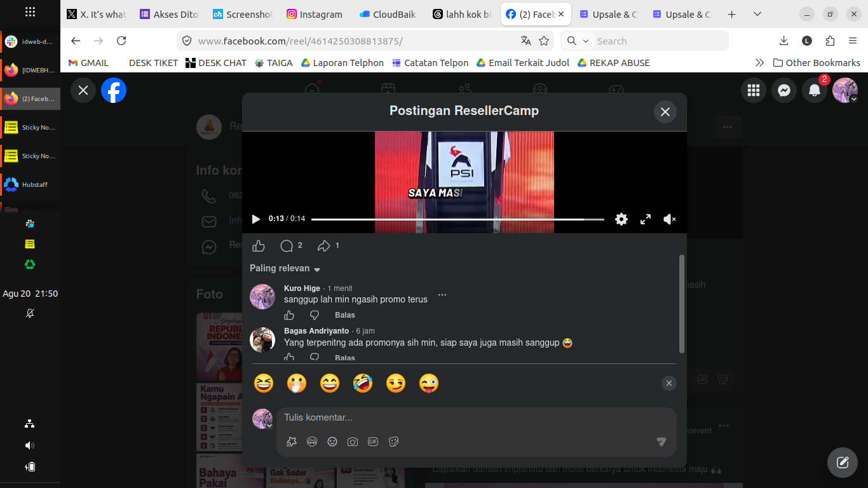The image size is (868, 488).
Task: Open the Facebook notifications bell
Action: (815, 91)
